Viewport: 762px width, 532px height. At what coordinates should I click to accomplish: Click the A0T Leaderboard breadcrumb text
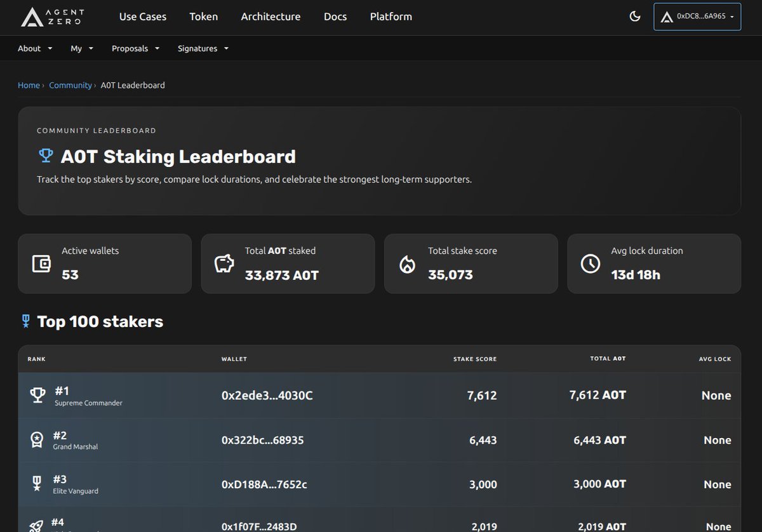pyautogui.click(x=133, y=85)
